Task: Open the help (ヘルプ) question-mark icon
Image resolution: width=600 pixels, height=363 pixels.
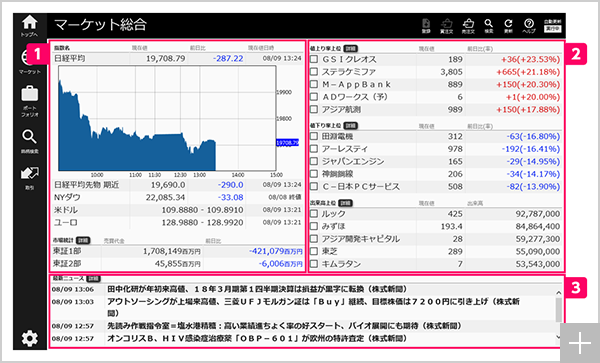Action: tap(529, 26)
